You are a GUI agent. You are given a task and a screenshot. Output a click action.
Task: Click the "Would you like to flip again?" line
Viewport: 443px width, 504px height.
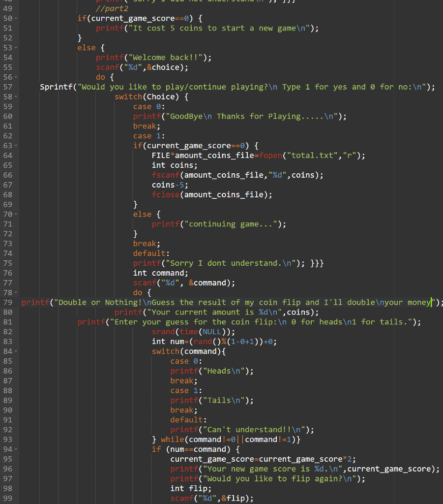(268, 478)
